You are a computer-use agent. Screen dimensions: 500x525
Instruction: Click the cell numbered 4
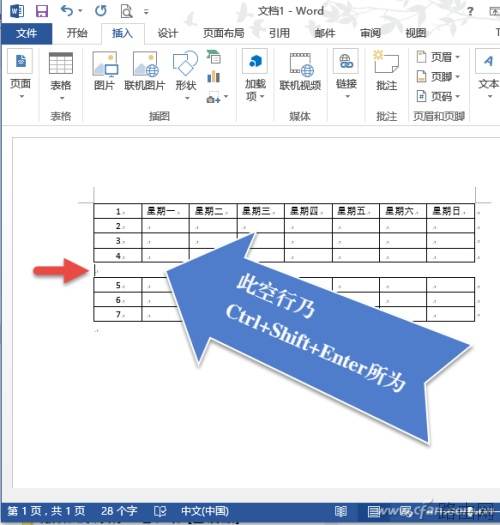click(118, 256)
